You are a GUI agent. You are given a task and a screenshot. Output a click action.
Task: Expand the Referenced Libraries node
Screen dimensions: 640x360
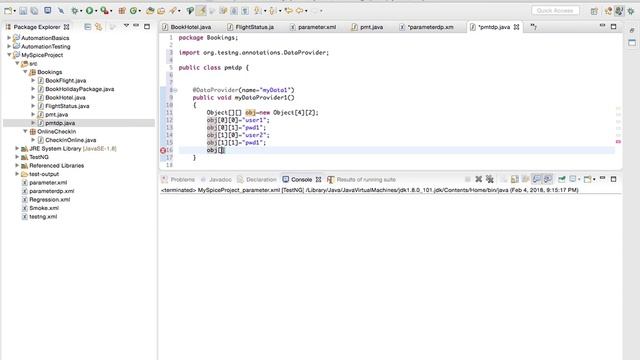pyautogui.click(x=17, y=165)
